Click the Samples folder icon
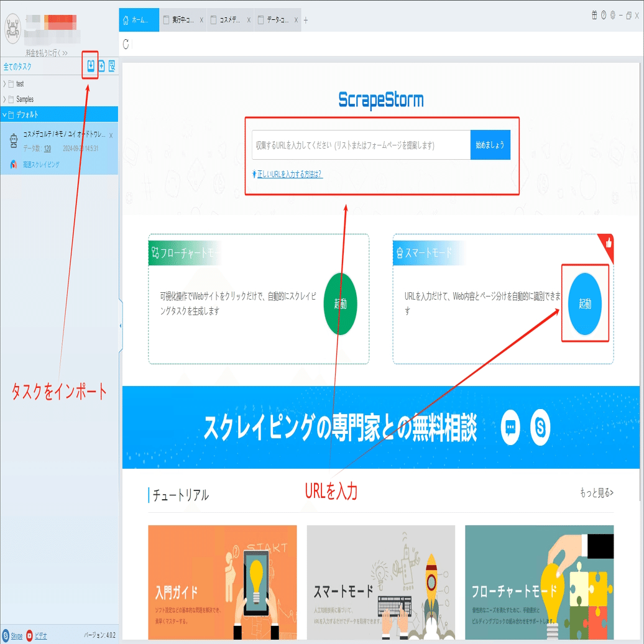Screen dimensions: 644x644 [11, 99]
